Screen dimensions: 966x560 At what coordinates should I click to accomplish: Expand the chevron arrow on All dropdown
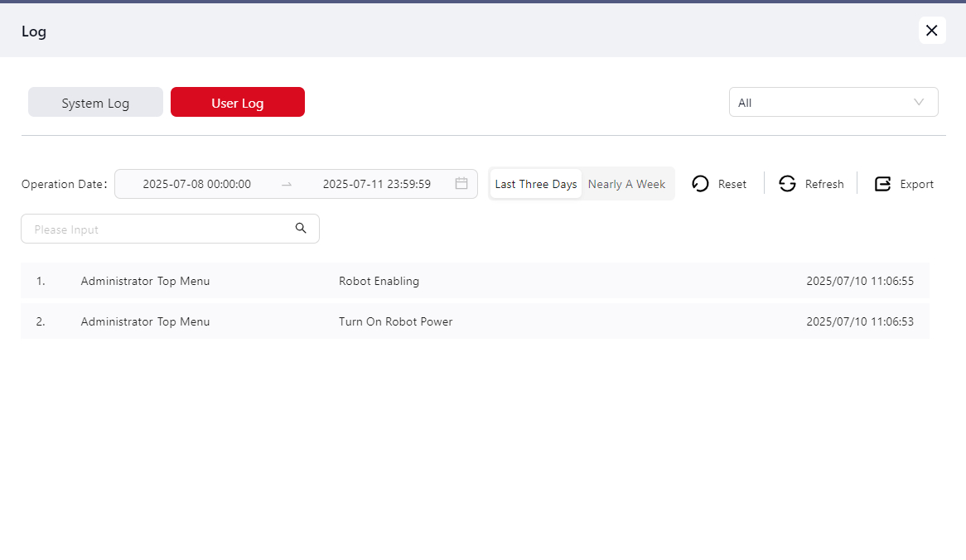point(918,103)
